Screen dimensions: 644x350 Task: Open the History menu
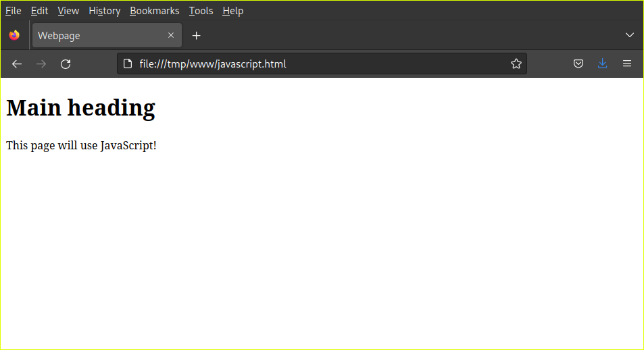click(x=104, y=11)
